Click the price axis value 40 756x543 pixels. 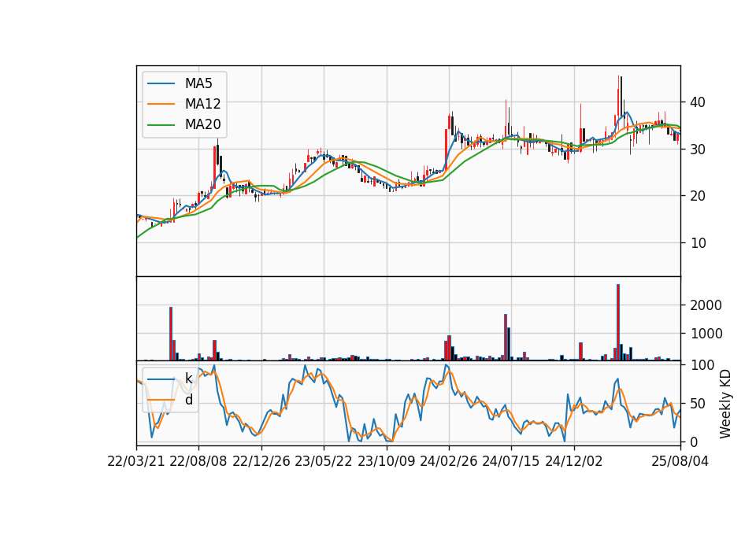pyautogui.click(x=698, y=102)
